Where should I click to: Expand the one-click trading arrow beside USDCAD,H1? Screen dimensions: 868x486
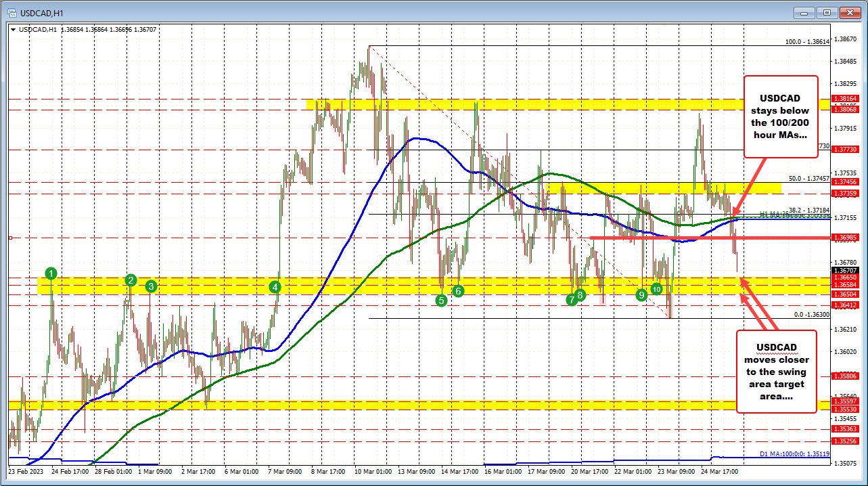pyautogui.click(x=14, y=30)
